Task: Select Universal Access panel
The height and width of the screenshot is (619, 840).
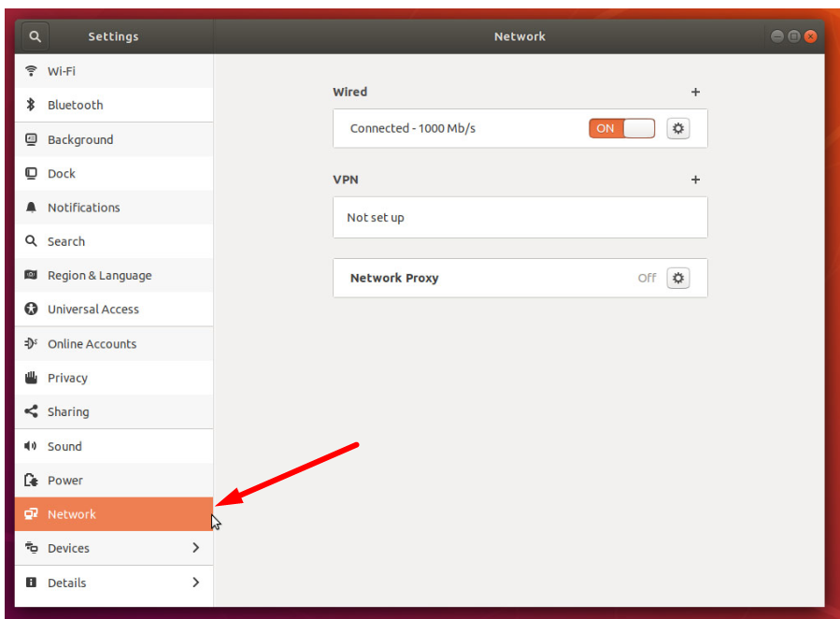Action: coord(114,309)
